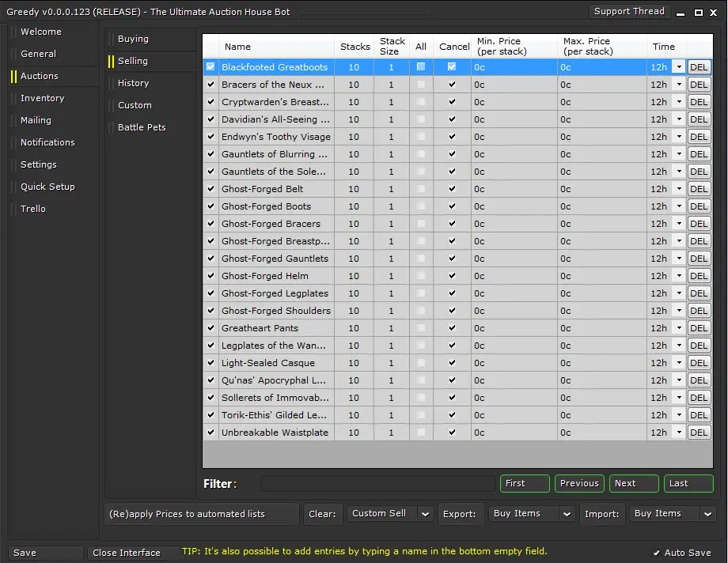Click the Support Thread button
Viewport: 728px width, 563px height.
tap(629, 11)
